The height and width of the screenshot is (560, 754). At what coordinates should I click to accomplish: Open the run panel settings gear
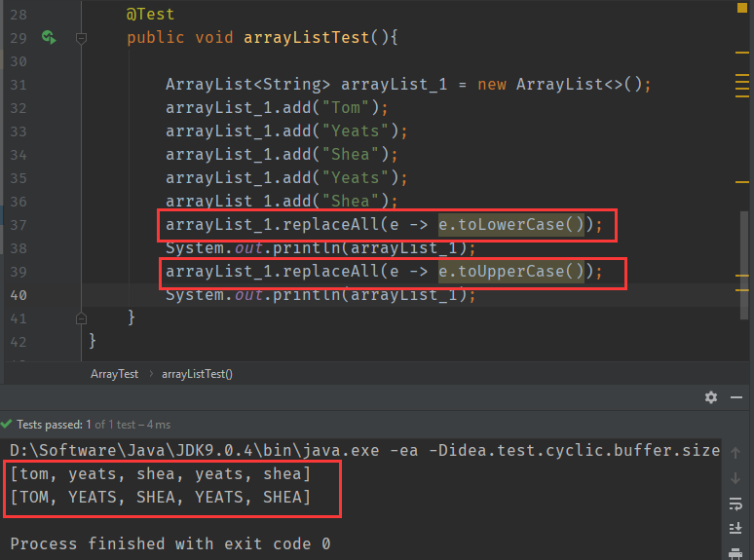[711, 397]
